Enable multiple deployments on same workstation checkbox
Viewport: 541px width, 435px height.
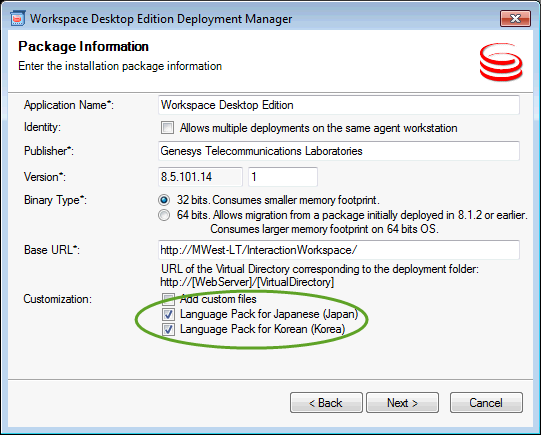pyautogui.click(x=168, y=128)
